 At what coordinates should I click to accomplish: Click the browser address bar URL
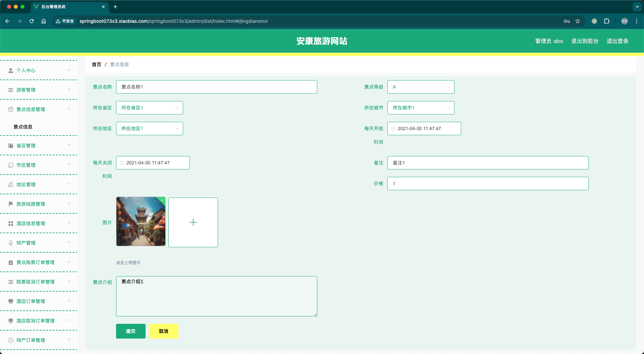coord(173,21)
